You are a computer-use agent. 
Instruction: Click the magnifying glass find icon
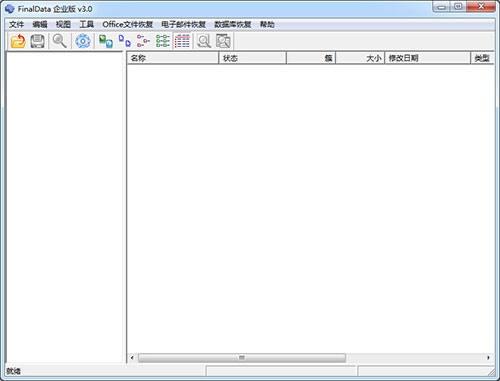(x=60, y=41)
